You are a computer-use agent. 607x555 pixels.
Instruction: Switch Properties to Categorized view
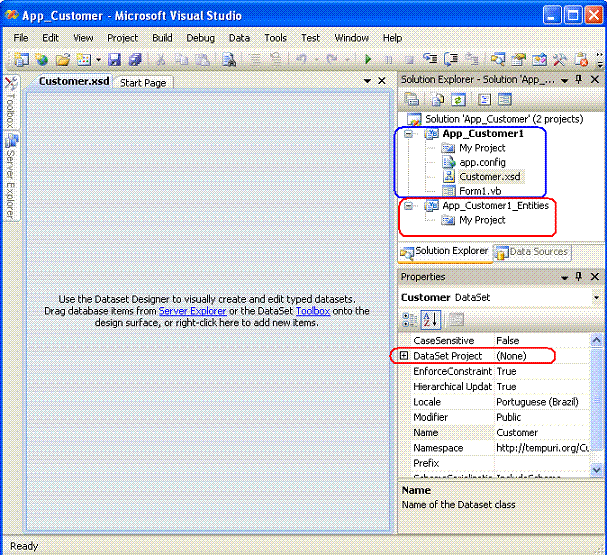coord(410,320)
